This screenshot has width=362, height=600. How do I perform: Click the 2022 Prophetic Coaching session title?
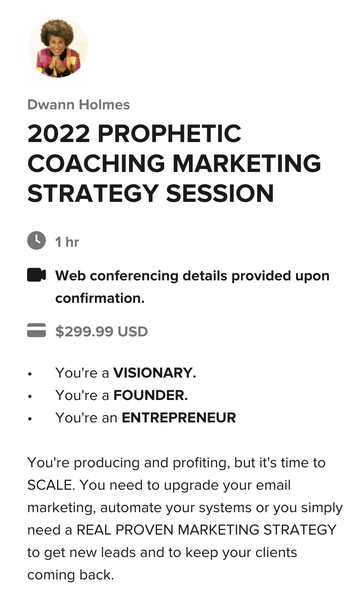pos(174,163)
